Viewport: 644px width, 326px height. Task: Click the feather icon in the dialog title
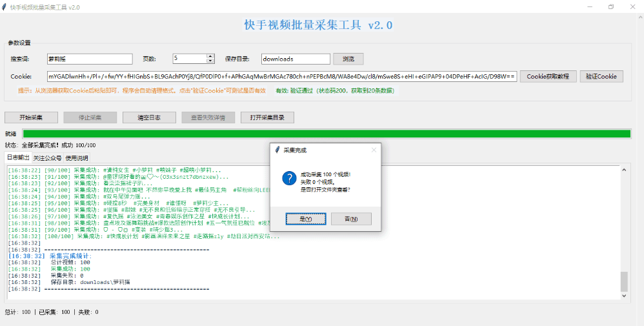coord(277,150)
